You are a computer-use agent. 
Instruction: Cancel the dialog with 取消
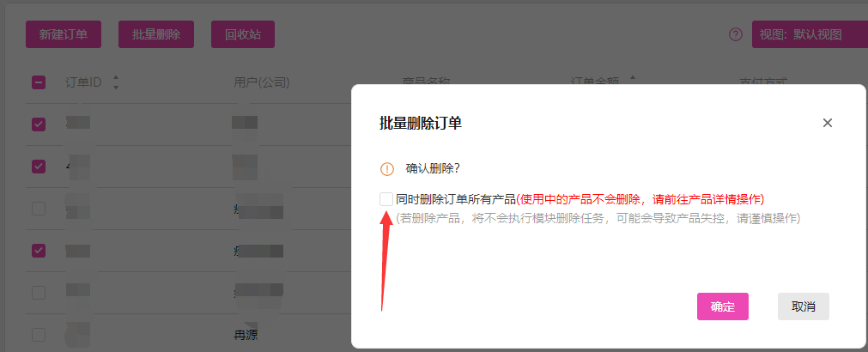point(804,306)
